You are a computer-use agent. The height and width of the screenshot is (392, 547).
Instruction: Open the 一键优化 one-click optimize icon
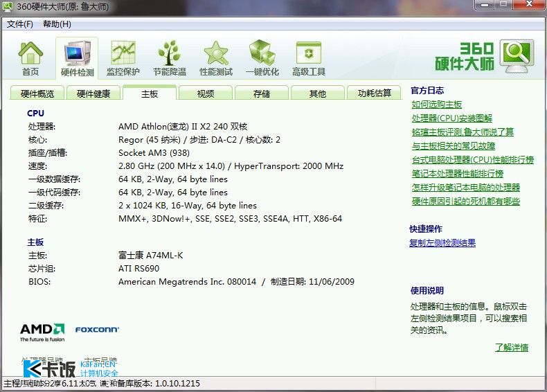(x=262, y=58)
